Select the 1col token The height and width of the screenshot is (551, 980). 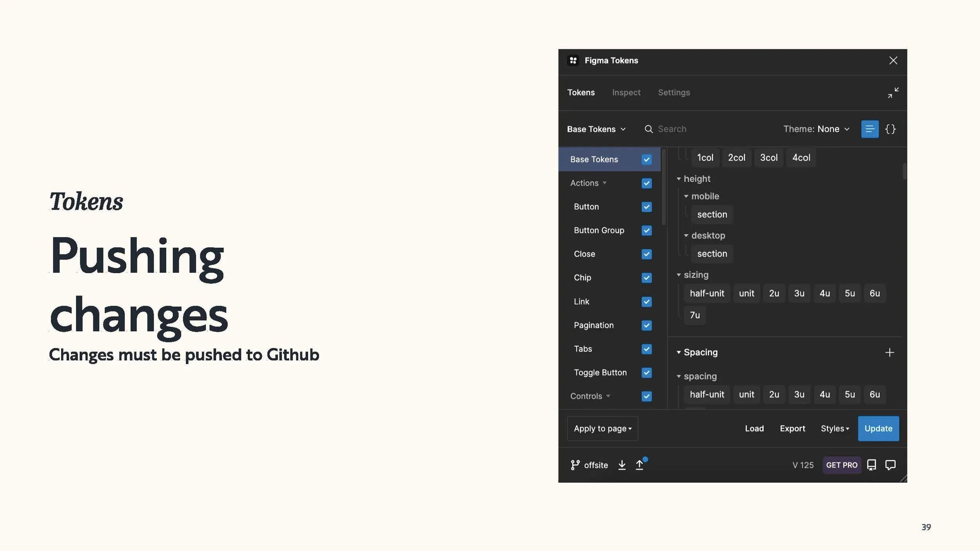(x=705, y=158)
